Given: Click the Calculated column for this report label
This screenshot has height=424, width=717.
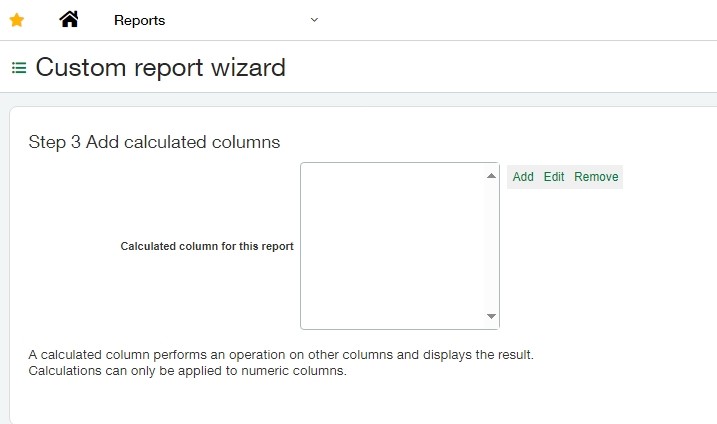Looking at the screenshot, I should (207, 246).
